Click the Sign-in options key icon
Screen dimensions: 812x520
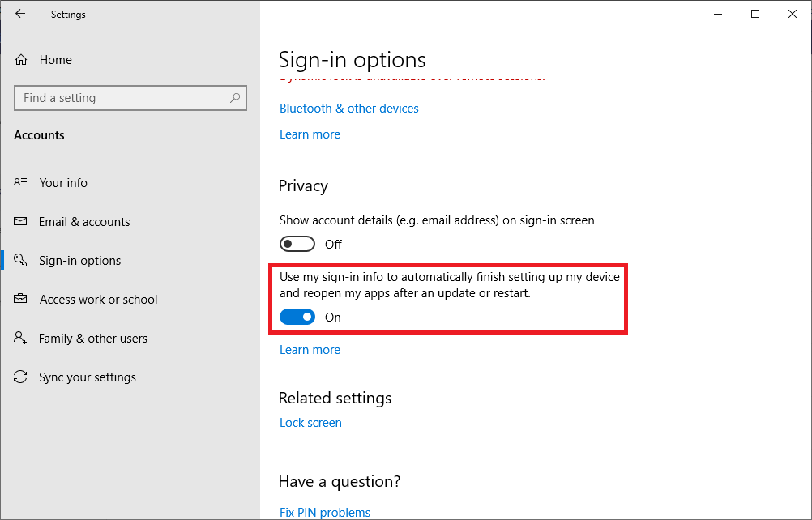click(x=22, y=261)
